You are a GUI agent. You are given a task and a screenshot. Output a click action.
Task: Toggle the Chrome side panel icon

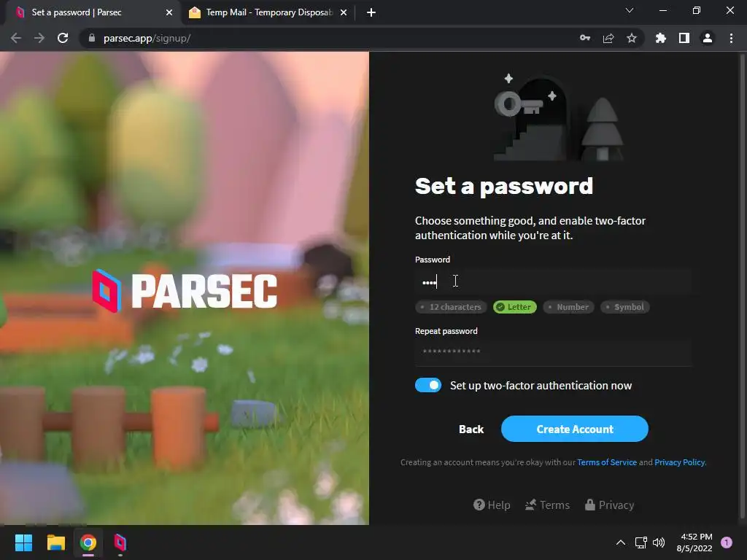684,38
